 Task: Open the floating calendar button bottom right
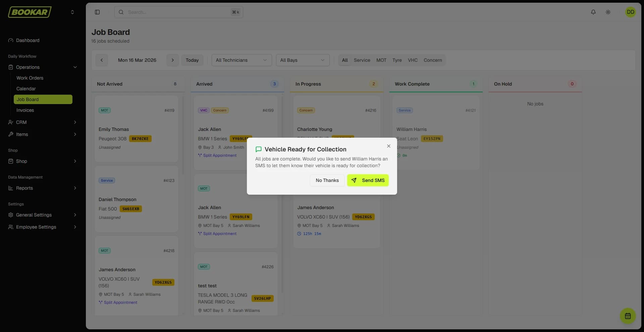(x=628, y=316)
